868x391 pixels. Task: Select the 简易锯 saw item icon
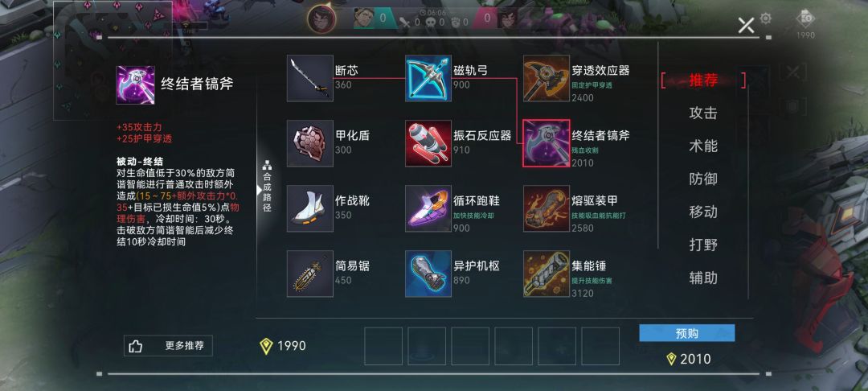tap(310, 274)
